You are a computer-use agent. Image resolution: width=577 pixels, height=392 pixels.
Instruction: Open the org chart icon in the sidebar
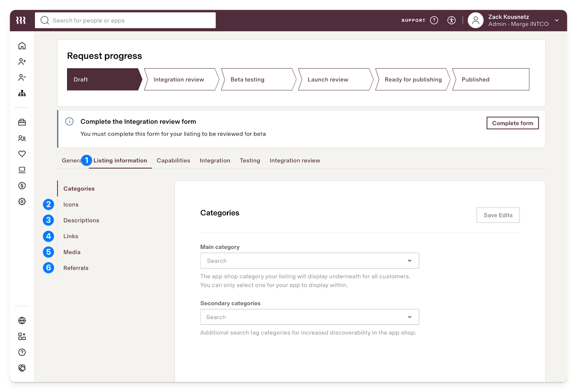coord(22,93)
